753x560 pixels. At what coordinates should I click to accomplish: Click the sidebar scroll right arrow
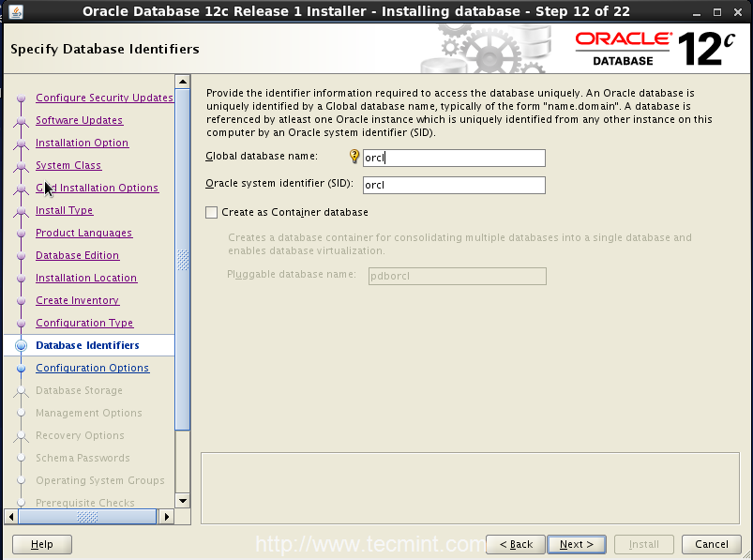tap(167, 517)
